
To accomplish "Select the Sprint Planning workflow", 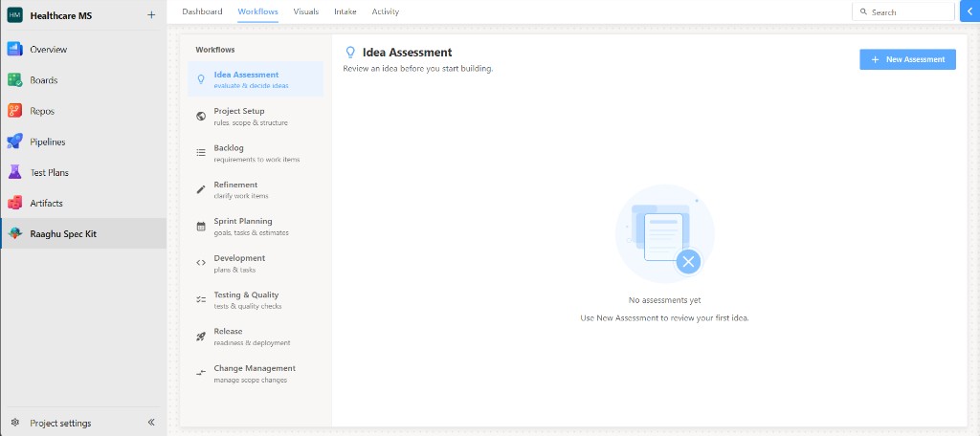I will (x=256, y=226).
